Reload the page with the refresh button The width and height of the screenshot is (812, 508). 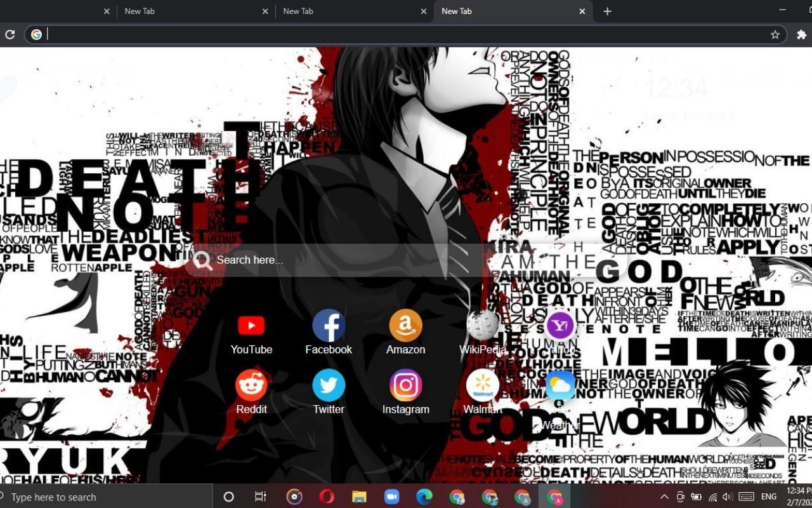[x=10, y=34]
